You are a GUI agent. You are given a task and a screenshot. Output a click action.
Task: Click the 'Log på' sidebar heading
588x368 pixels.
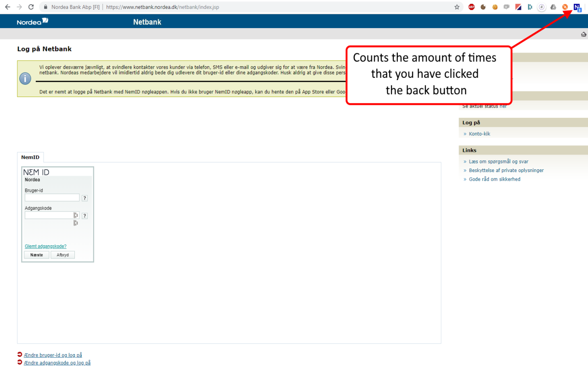[471, 123]
